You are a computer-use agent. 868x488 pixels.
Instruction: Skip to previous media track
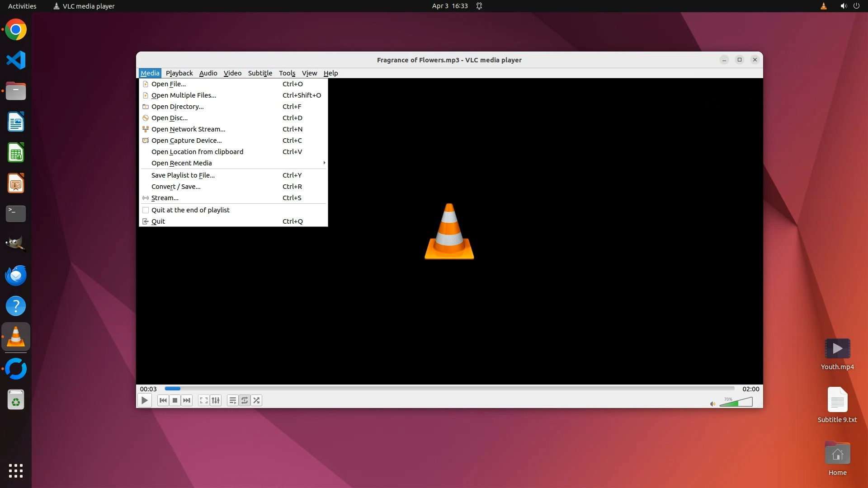coord(163,400)
